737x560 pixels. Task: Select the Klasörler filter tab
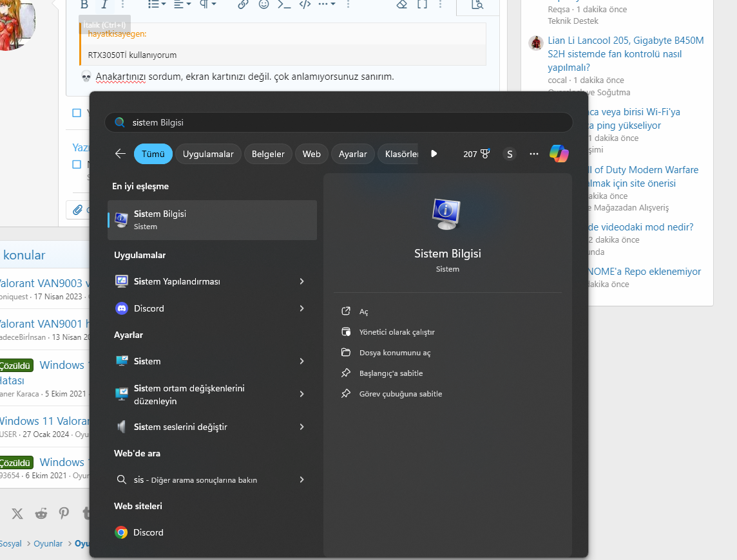(x=399, y=154)
